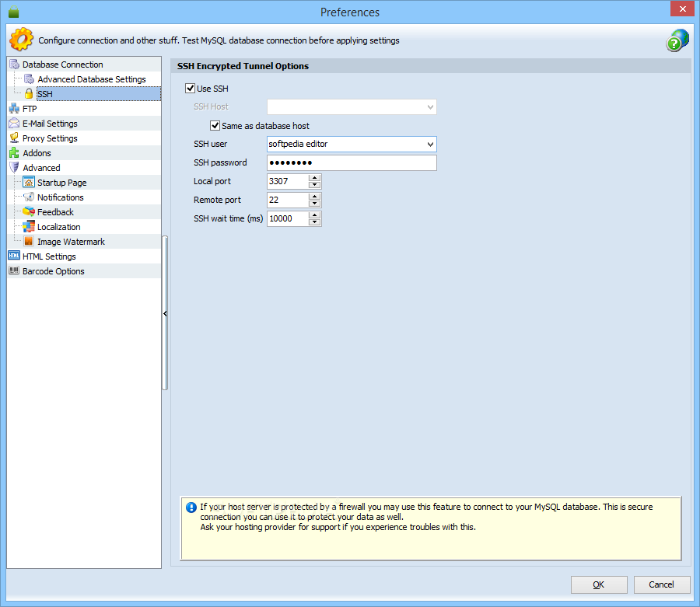Click the Advanced shield icon

[x=14, y=167]
